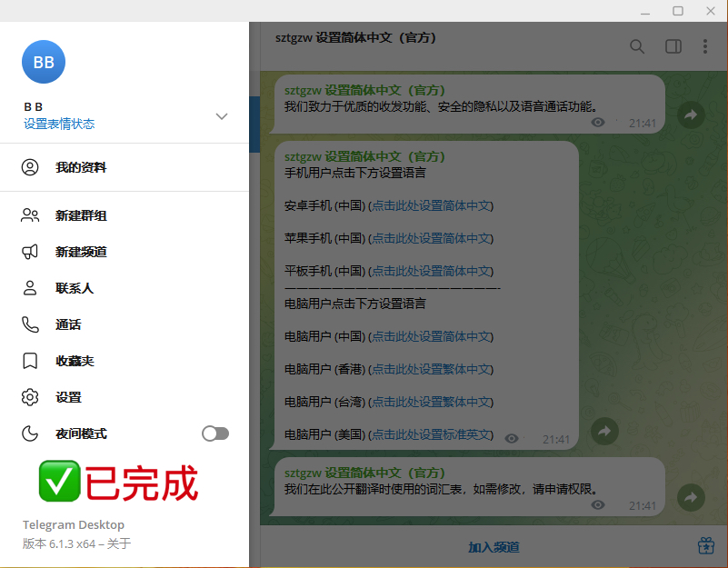Image resolution: width=728 pixels, height=568 pixels.
Task: Select 新建群组 to create group
Action: tap(81, 215)
